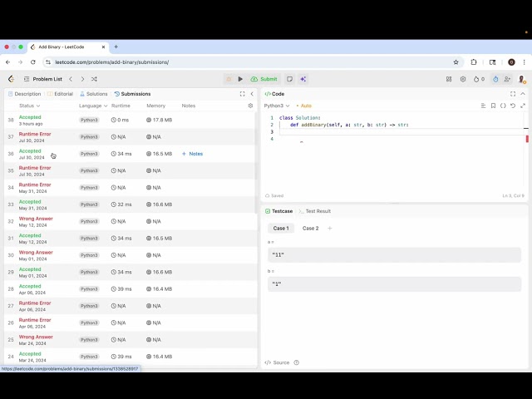Collapse the left panel chevron
Screen dimensions: 532x399
click(x=252, y=94)
